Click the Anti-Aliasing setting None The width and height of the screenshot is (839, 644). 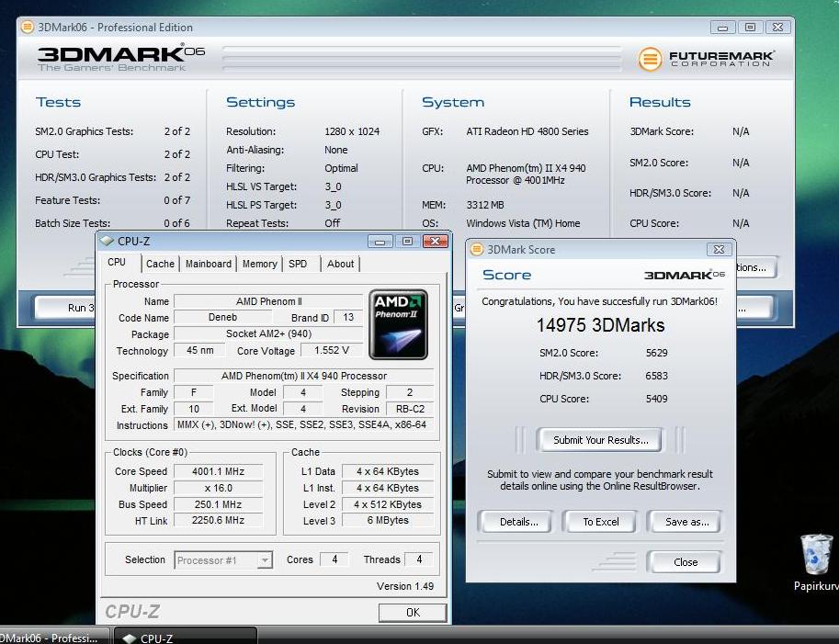click(336, 151)
